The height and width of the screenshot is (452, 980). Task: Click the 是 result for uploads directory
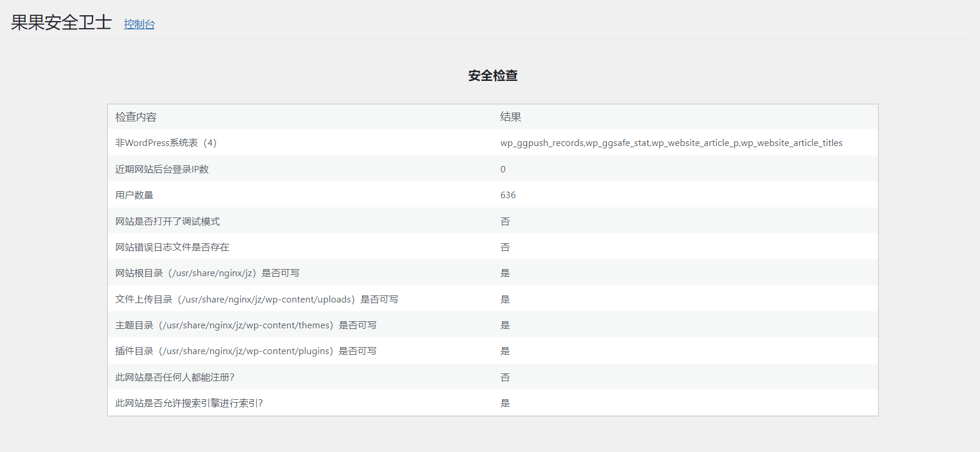click(x=505, y=300)
